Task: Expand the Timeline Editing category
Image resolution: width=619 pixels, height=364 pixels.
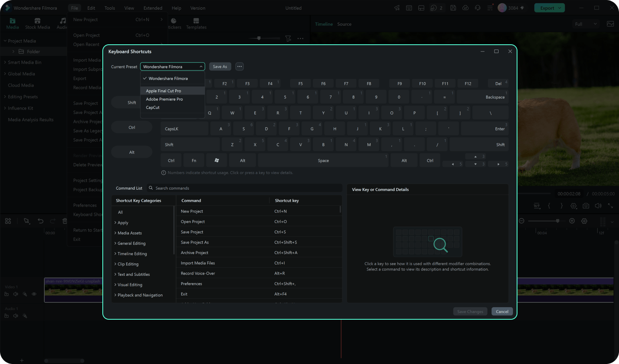Action: tap(115, 254)
